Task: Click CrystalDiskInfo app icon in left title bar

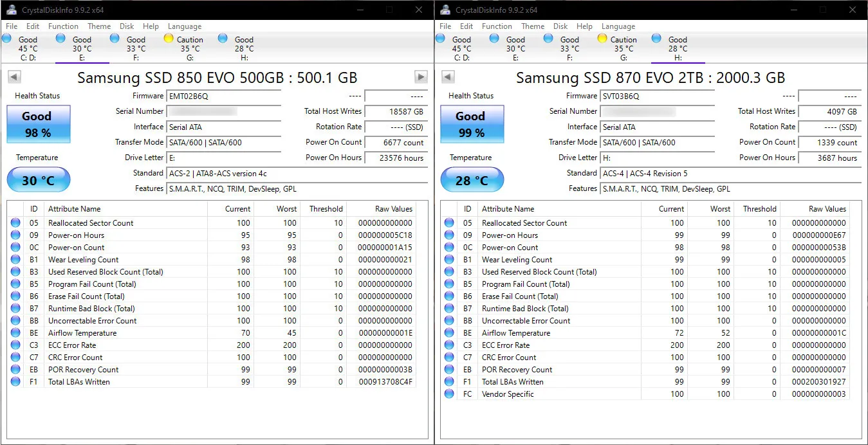Action: tap(11, 10)
